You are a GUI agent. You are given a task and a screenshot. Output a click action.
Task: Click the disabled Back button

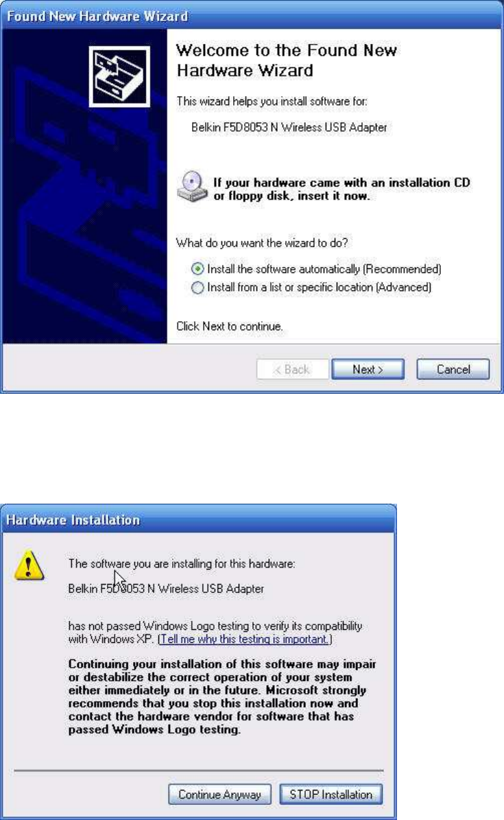coord(292,369)
